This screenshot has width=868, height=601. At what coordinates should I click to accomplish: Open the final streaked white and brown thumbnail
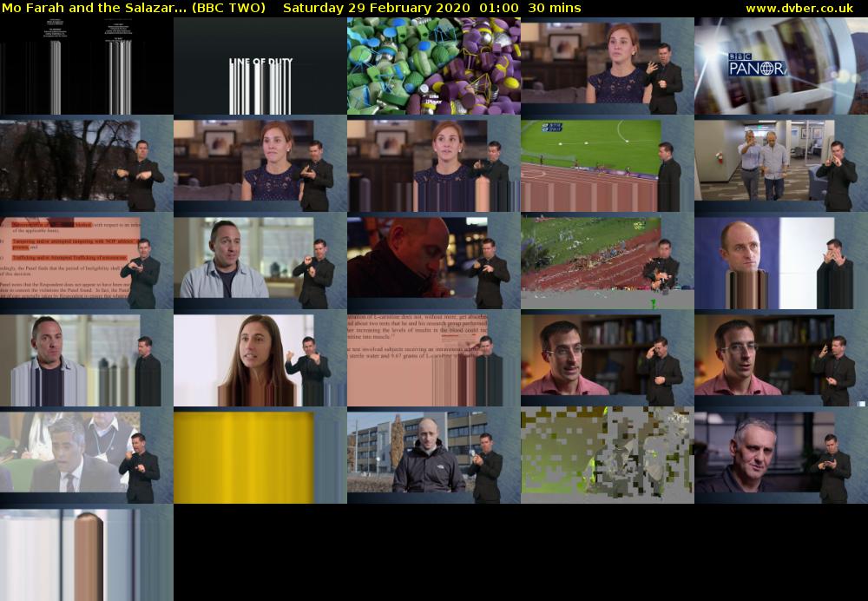tap(86, 553)
